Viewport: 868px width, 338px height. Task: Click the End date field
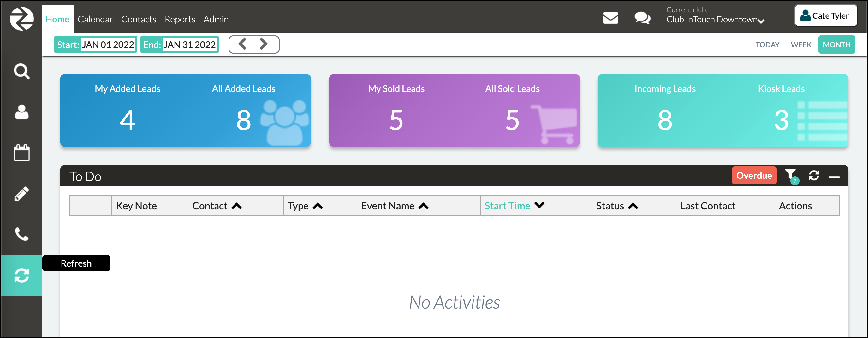coord(190,45)
